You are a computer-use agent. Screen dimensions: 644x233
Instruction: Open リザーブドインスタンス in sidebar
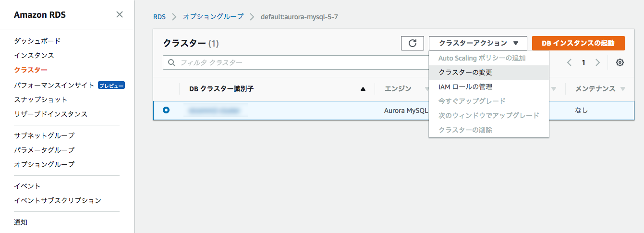coord(51,114)
